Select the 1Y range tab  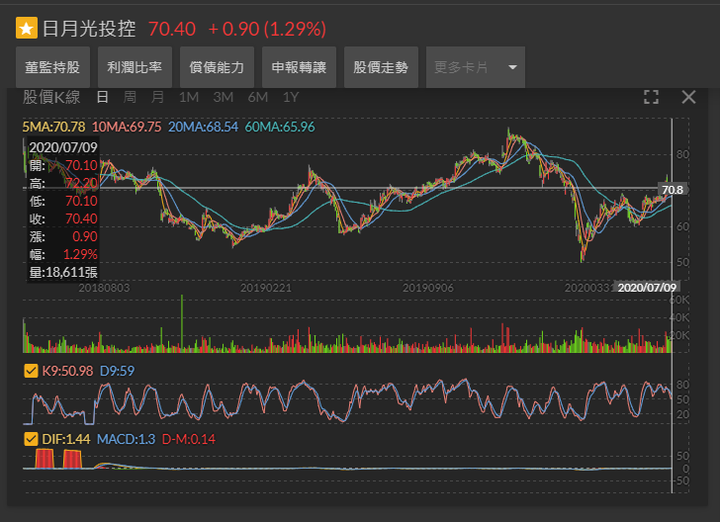291,97
